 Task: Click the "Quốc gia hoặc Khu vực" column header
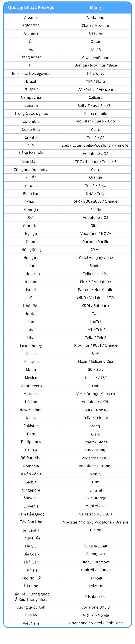pos(31,7)
